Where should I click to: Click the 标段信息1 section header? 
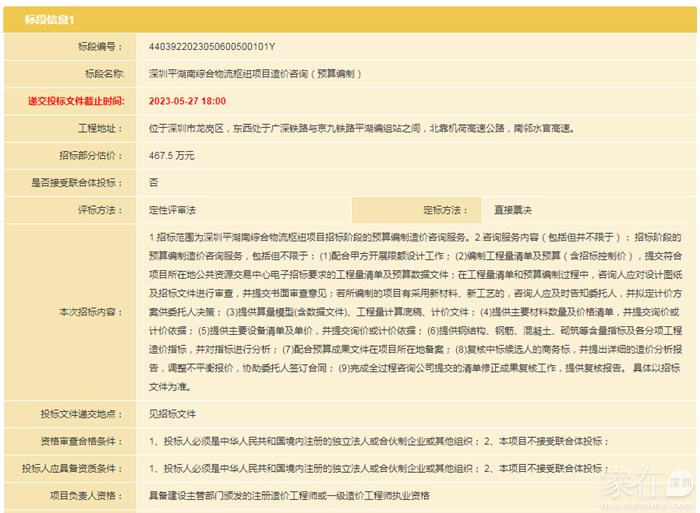pyautogui.click(x=43, y=20)
